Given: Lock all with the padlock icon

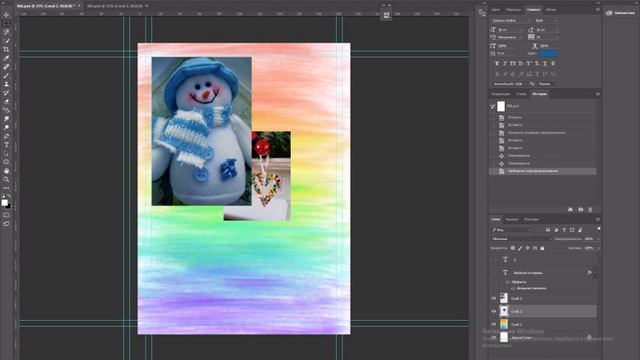Looking at the screenshot, I should pyautogui.click(x=542, y=248).
